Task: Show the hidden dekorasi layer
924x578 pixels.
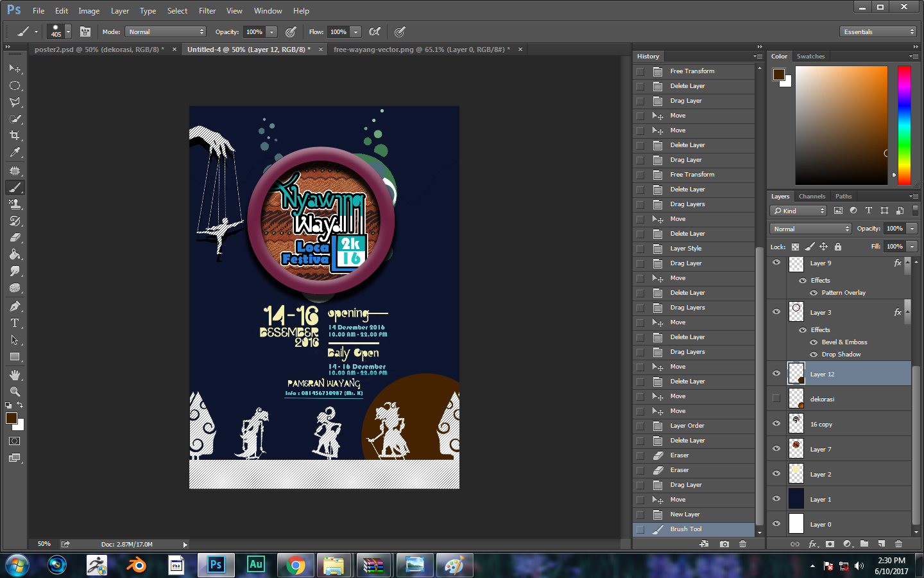Action: coord(776,398)
